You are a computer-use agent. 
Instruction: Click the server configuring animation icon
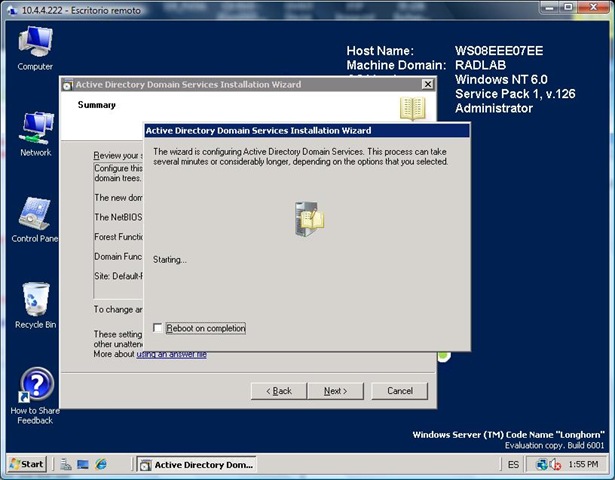tap(307, 218)
